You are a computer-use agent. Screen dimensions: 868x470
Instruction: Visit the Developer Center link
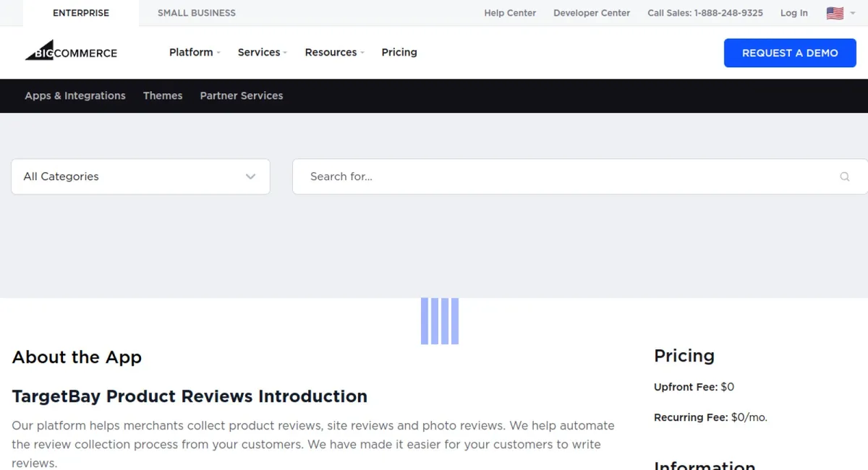coord(592,13)
